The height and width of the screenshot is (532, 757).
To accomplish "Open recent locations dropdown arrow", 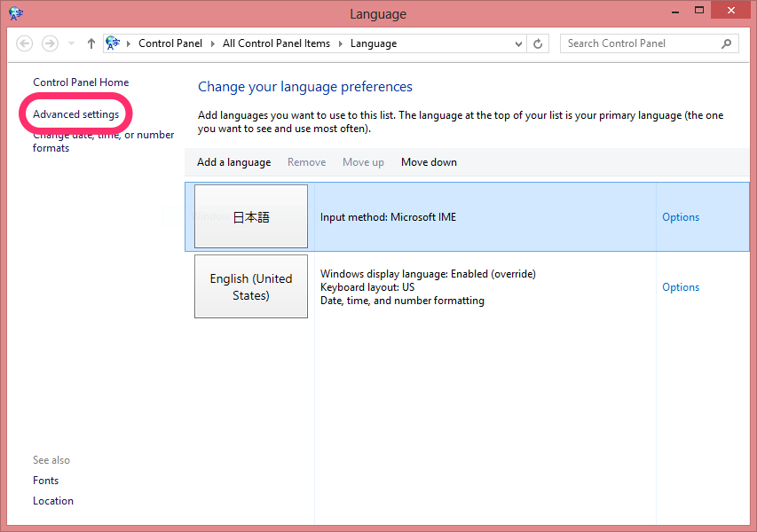I will (x=72, y=43).
